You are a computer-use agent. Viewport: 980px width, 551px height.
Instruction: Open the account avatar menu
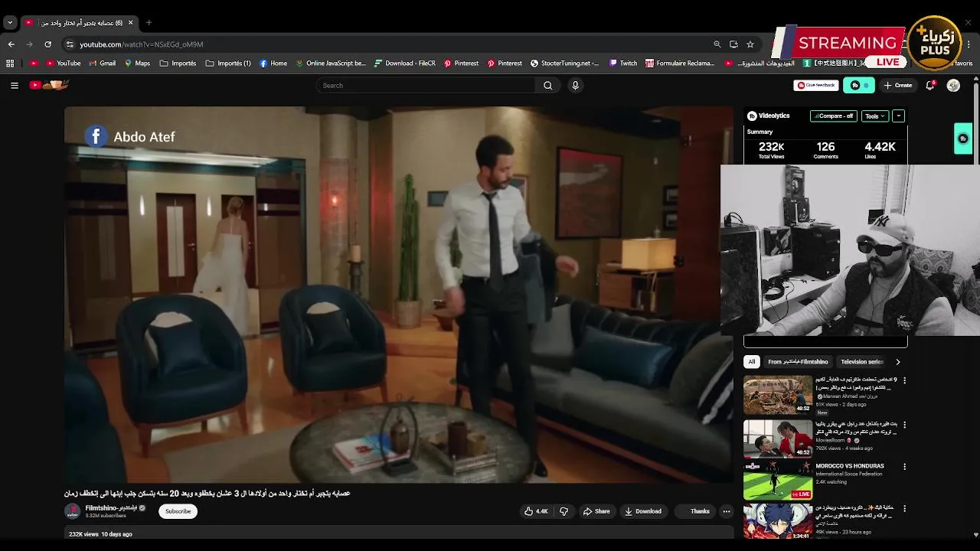953,86
